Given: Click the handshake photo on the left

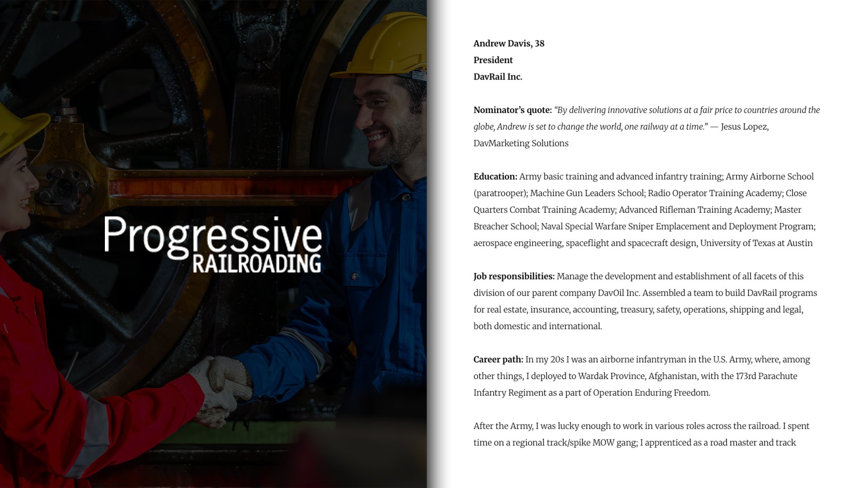Looking at the screenshot, I should click(213, 244).
